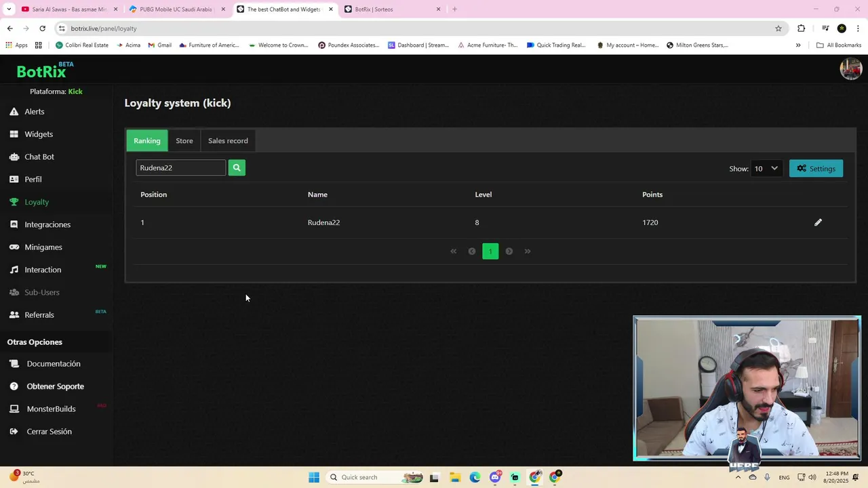Click the ENG language indicator
This screenshot has height=488, width=868.
tap(784, 477)
